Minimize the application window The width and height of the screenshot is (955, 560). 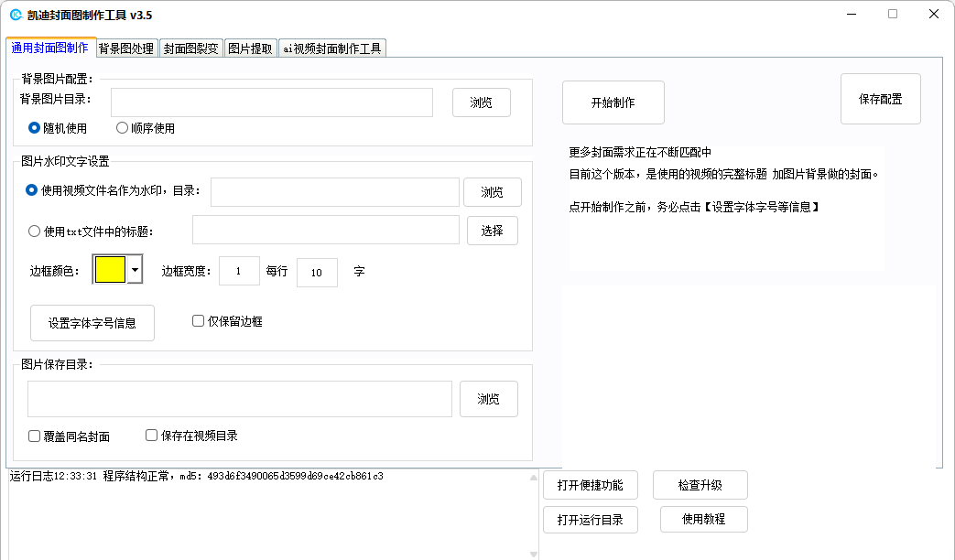coord(852,14)
